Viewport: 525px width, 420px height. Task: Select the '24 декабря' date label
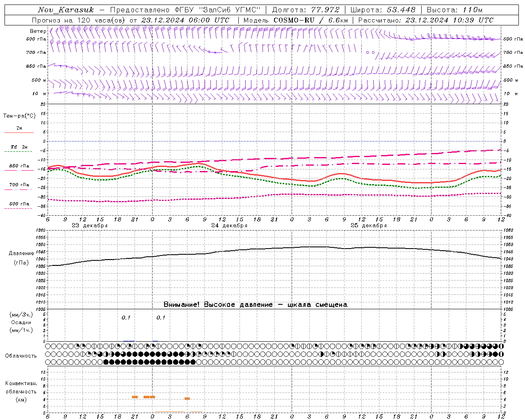coord(229,226)
